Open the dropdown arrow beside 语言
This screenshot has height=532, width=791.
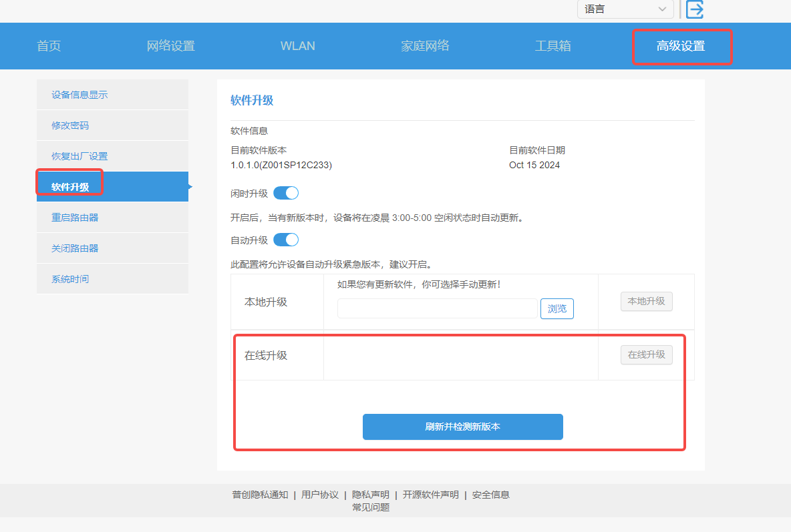point(662,9)
